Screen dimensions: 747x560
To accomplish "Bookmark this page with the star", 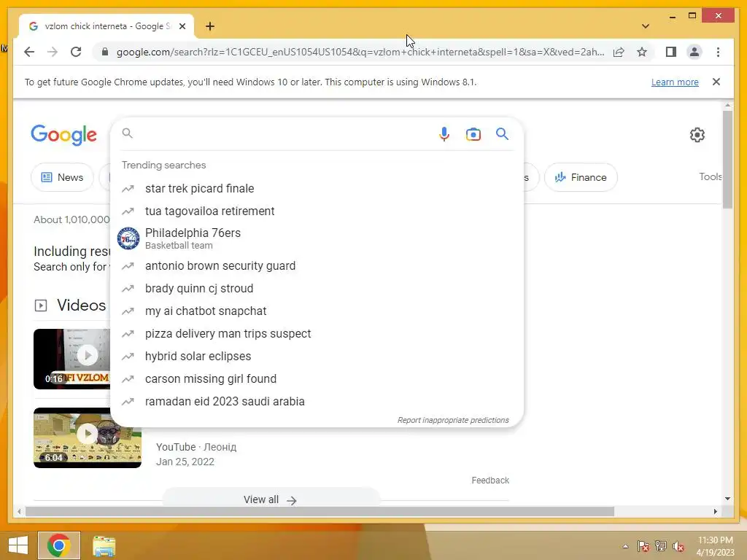I will (642, 52).
